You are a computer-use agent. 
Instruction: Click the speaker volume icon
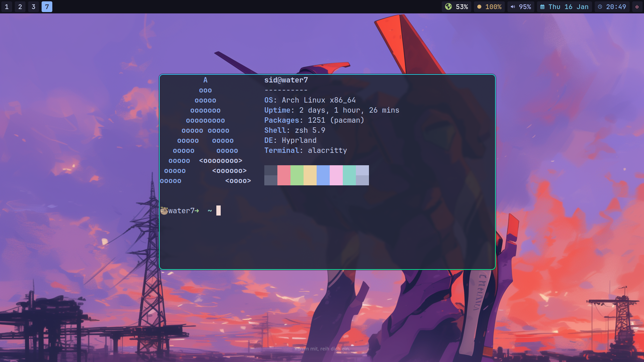[513, 7]
